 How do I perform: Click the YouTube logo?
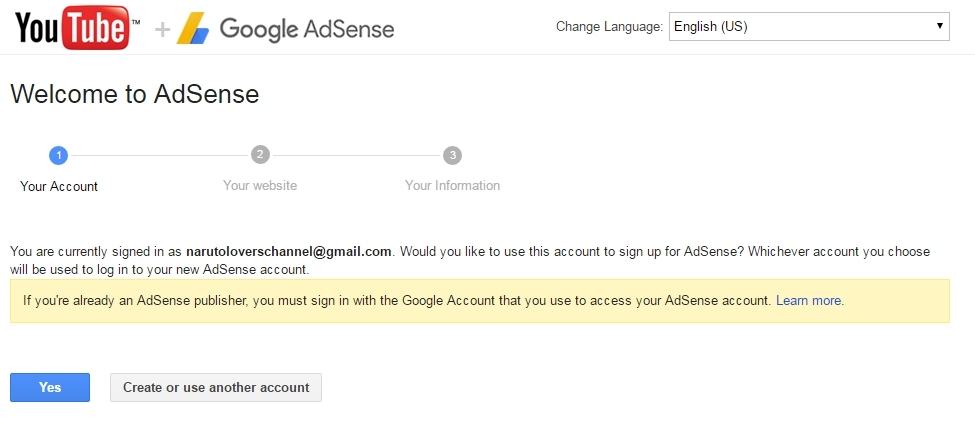[x=72, y=27]
